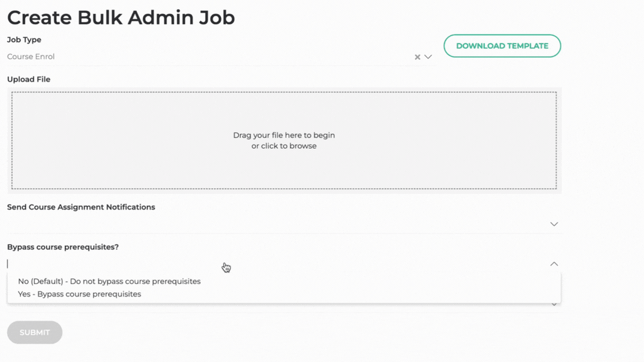Click the Upload File label
The image size is (644, 362).
[x=29, y=79]
